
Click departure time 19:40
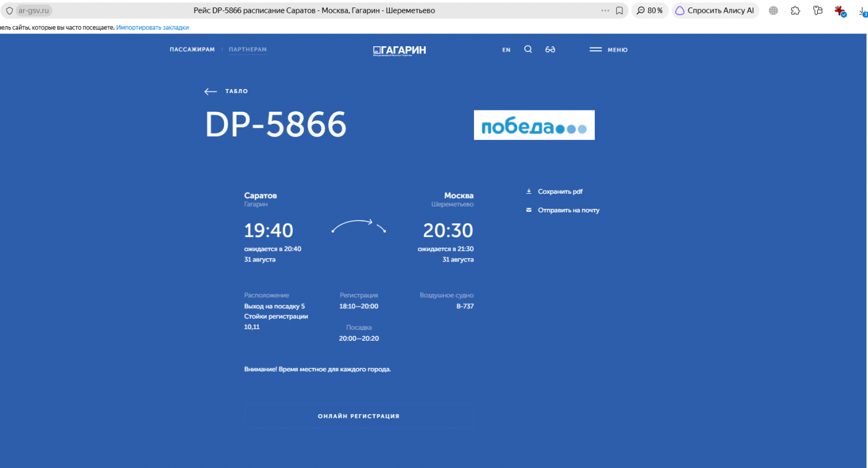coord(269,231)
